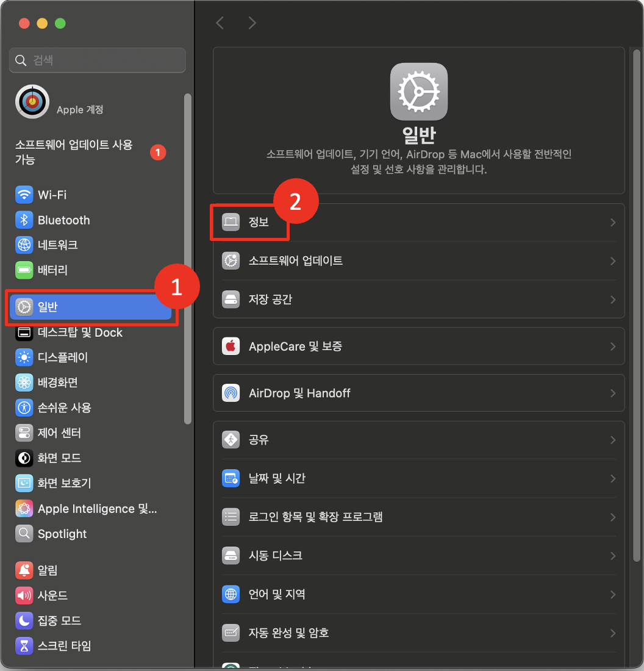Select the Spotlight label in sidebar
Screen dimensions: 644x671
click(62, 534)
